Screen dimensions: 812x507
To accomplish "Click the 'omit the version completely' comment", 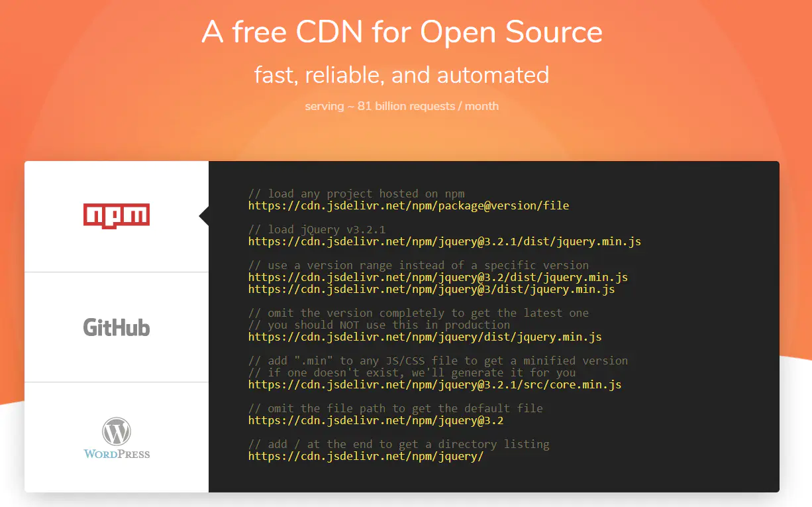I will pyautogui.click(x=419, y=313).
